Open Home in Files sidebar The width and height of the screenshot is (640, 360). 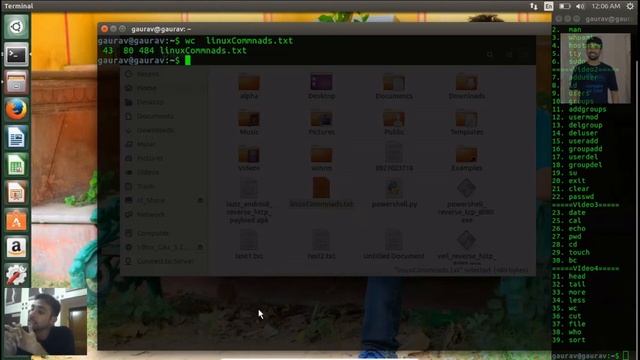(x=146, y=88)
